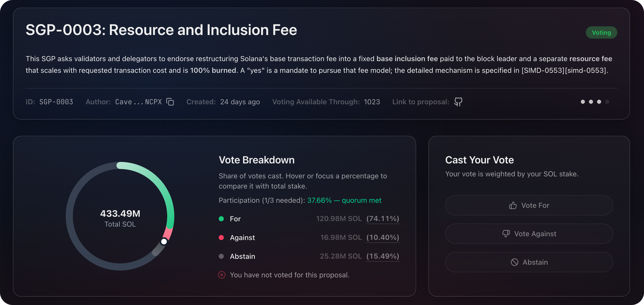Go to the third carousel dot
The image size is (644, 305).
click(599, 102)
